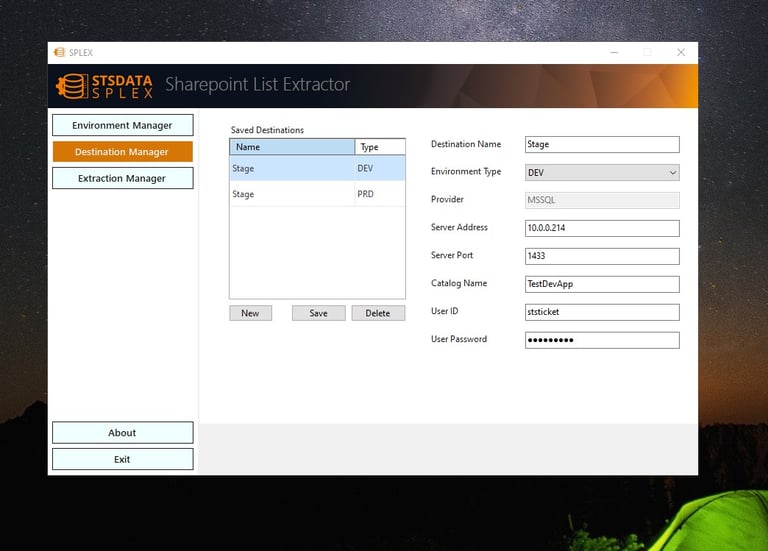Click the STSDATA SPLEX database logo
The height and width of the screenshot is (551, 768).
[104, 86]
